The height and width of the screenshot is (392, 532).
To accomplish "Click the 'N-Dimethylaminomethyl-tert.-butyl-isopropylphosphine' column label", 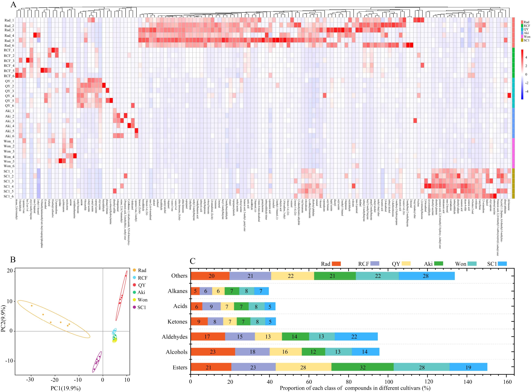I will [x=42, y=224].
